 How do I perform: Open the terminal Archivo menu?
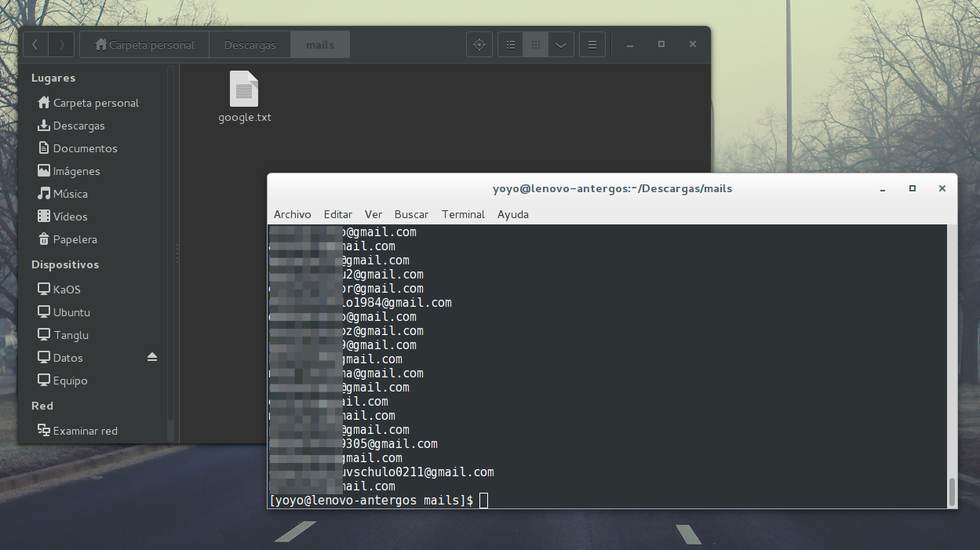(293, 214)
